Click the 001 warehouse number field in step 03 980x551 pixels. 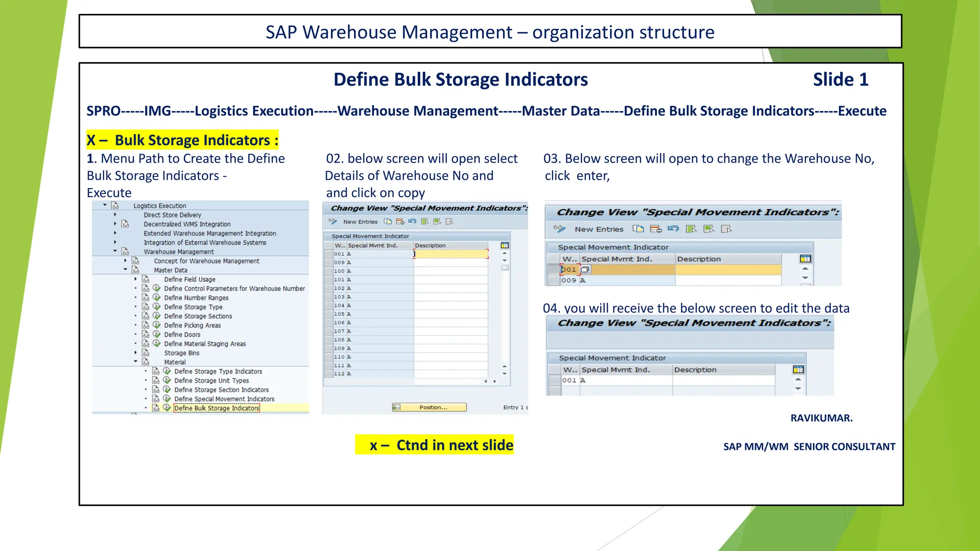click(x=569, y=269)
